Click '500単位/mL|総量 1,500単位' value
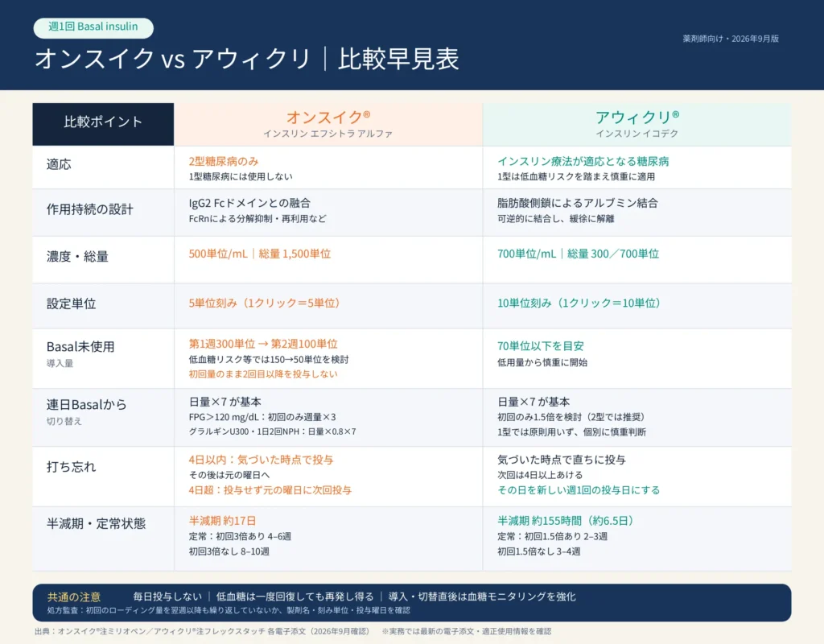The image size is (824, 644). pyautogui.click(x=260, y=254)
